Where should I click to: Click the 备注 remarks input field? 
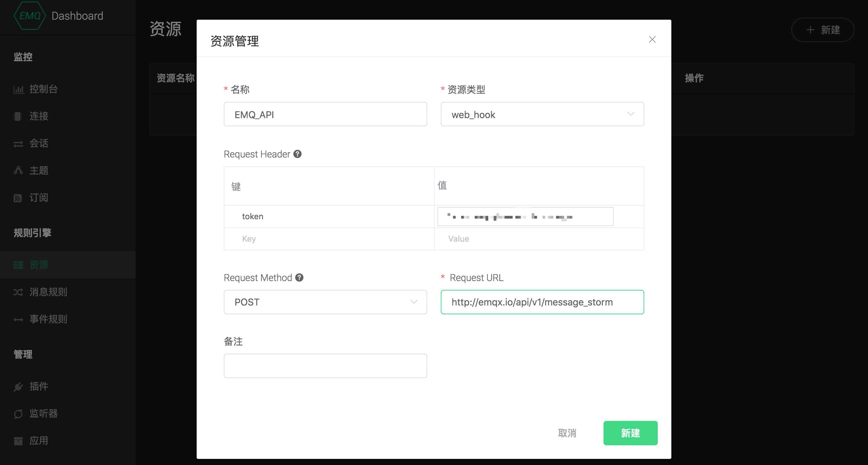tap(325, 366)
